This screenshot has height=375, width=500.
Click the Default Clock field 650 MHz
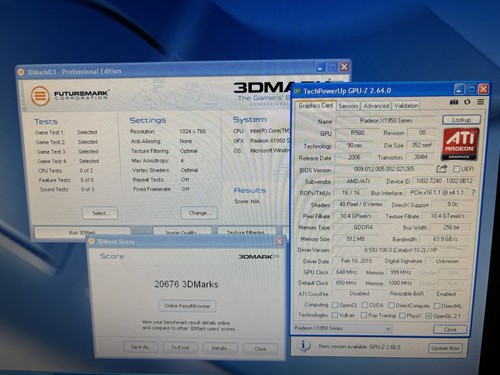(346, 283)
